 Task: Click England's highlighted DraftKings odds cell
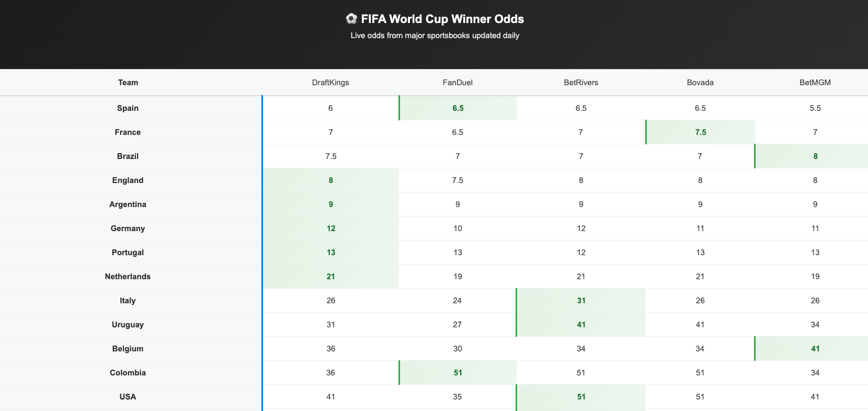pos(331,180)
